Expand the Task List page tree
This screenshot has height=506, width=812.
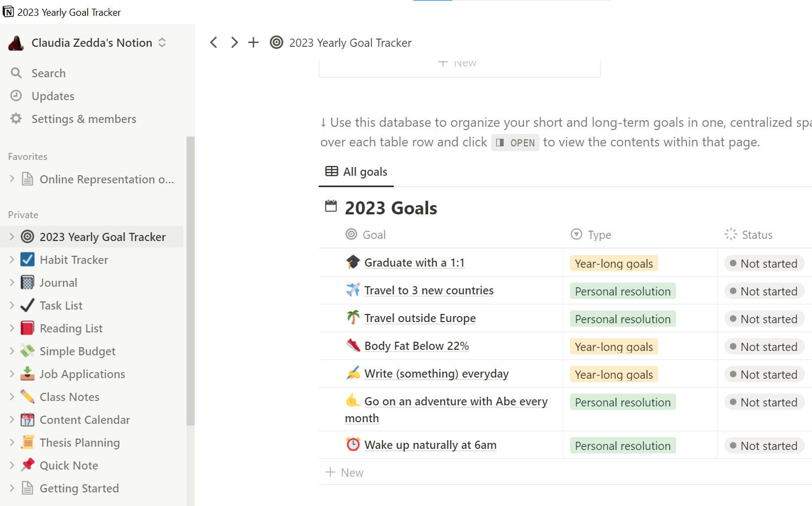click(x=12, y=305)
